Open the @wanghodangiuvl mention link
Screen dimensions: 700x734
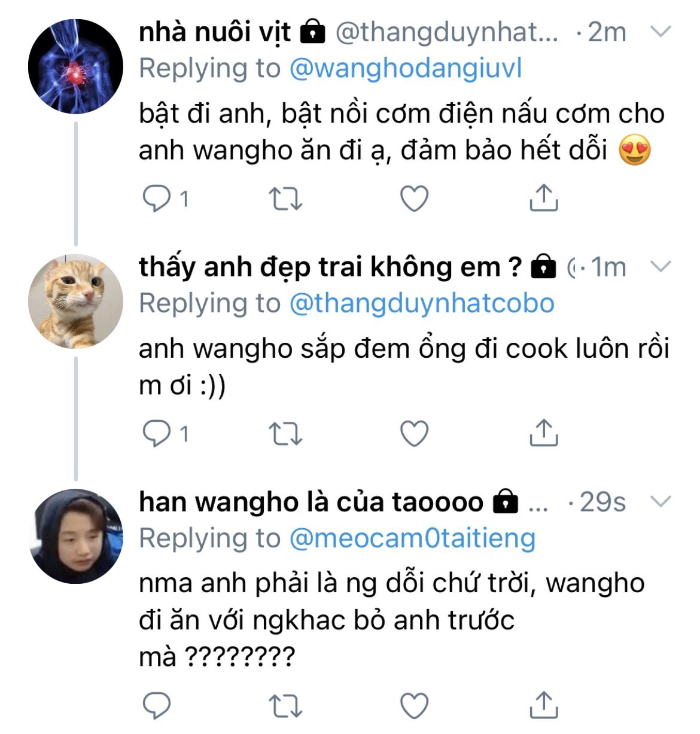pos(406,68)
